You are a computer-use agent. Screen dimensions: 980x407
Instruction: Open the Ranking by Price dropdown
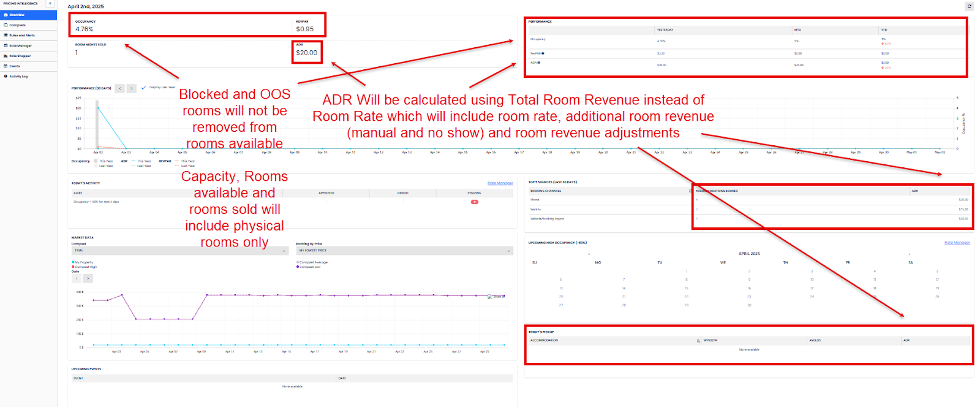(404, 251)
